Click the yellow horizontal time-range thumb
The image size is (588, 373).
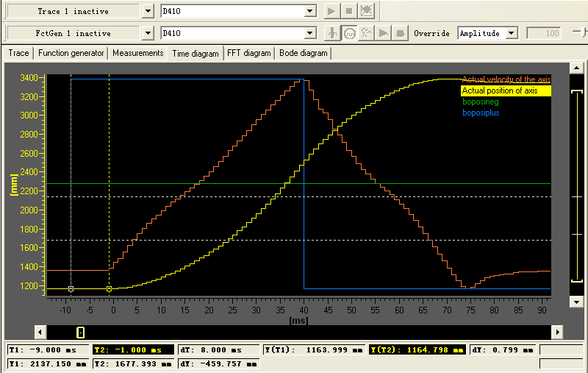point(81,332)
